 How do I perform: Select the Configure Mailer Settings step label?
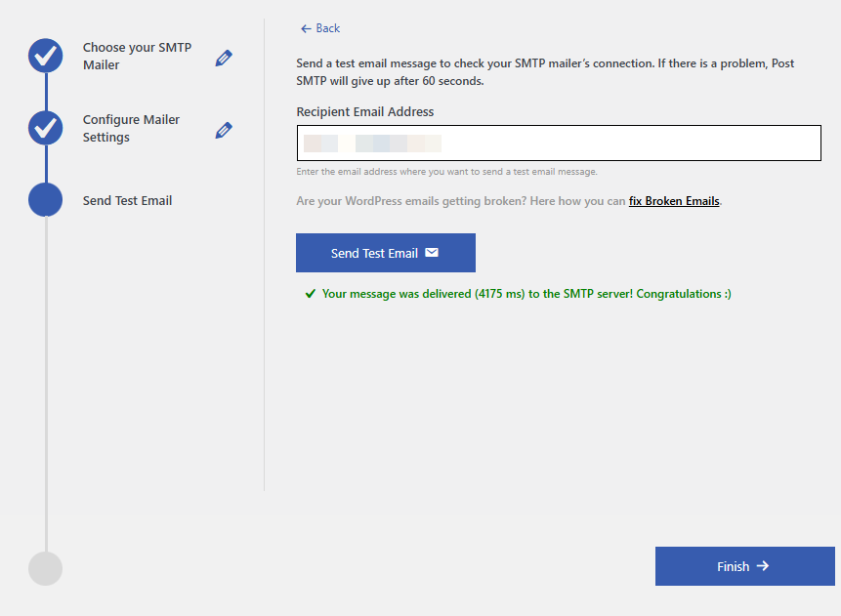pyautogui.click(x=131, y=129)
